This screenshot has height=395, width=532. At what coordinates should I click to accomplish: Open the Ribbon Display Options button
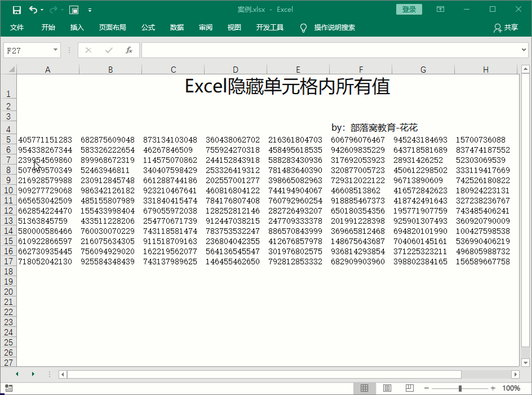point(440,10)
